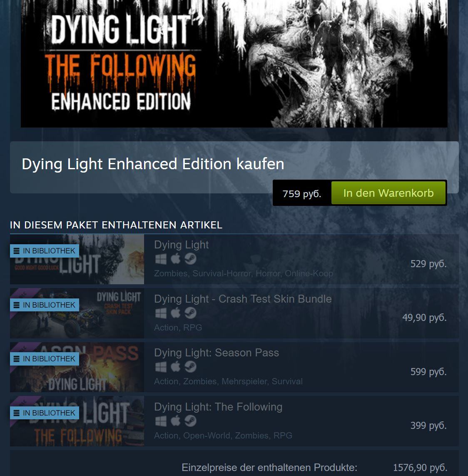Click the Apple icon under Season Pass
Screen dimensions: 468x476
(x=176, y=367)
